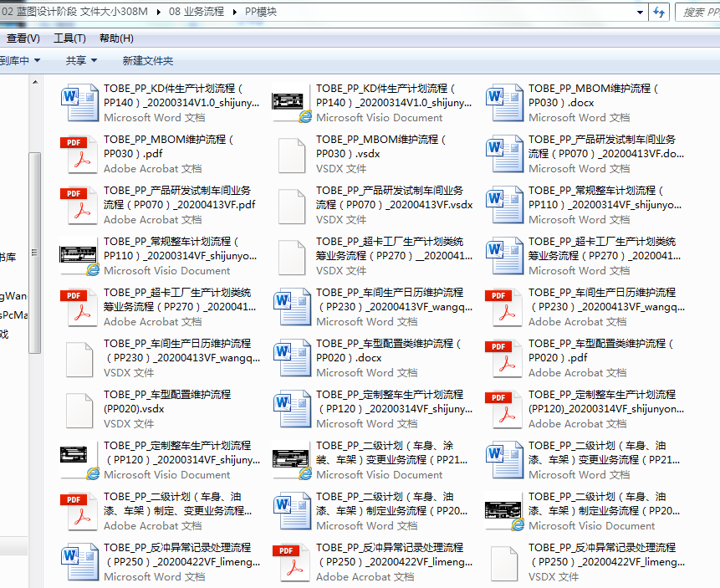The height and width of the screenshot is (588, 720).
Task: Click in the search input field
Action: click(x=698, y=12)
